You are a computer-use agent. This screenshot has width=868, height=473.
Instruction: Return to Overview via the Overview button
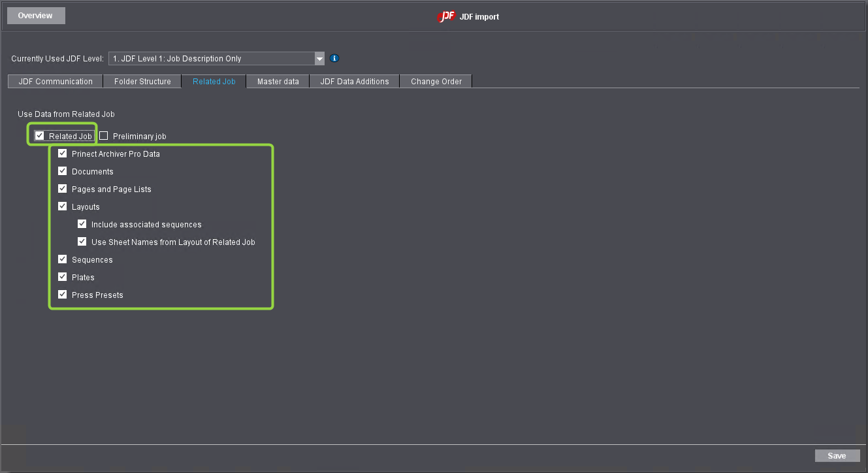click(35, 16)
